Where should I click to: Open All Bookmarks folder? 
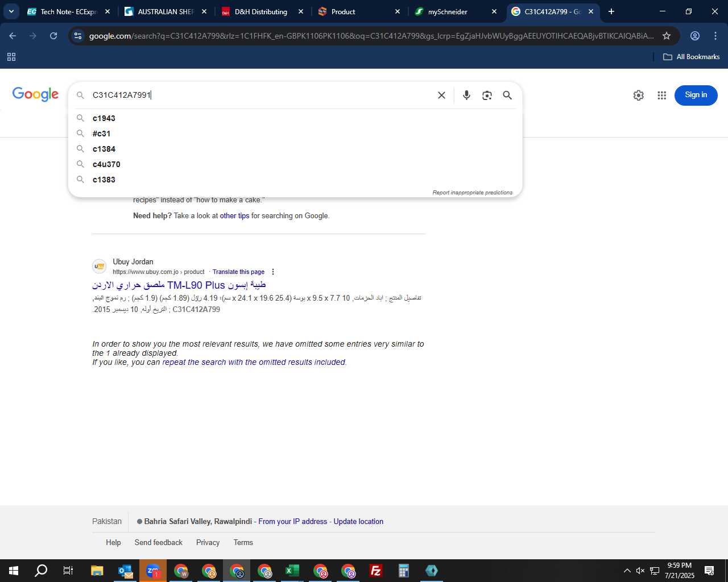click(x=692, y=57)
